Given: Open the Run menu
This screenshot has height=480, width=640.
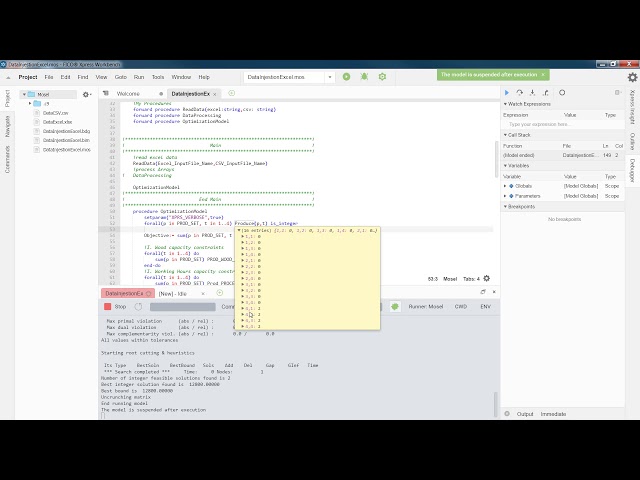Looking at the screenshot, I should (x=139, y=77).
